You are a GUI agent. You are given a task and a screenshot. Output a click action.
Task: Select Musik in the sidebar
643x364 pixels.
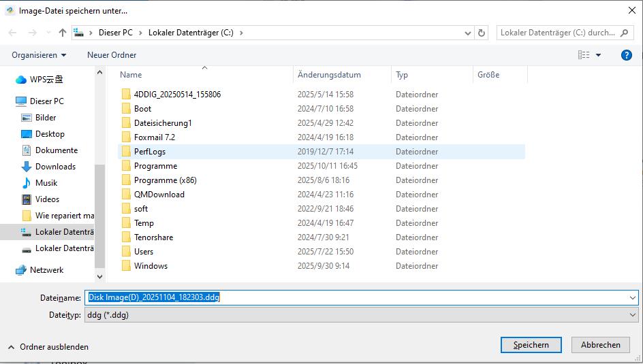(46, 183)
